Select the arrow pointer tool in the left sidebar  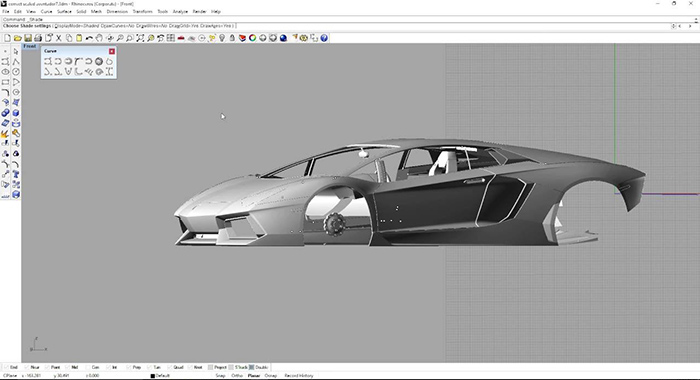click(x=16, y=51)
